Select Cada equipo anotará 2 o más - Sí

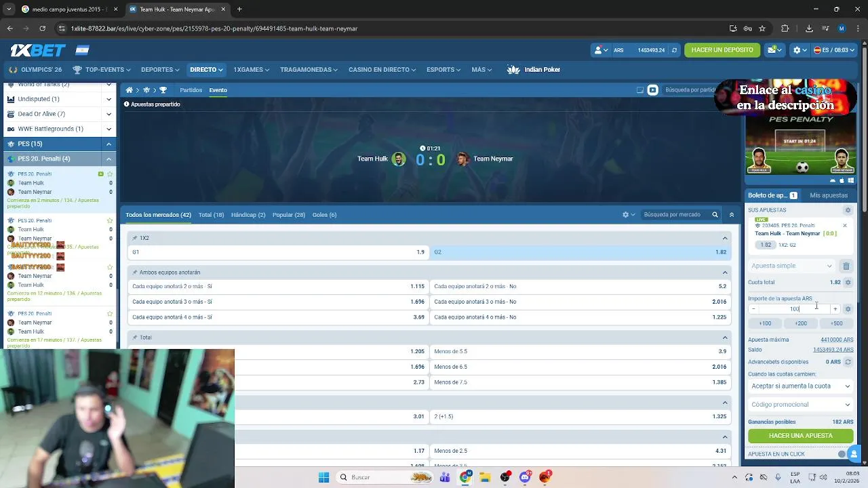tap(278, 287)
